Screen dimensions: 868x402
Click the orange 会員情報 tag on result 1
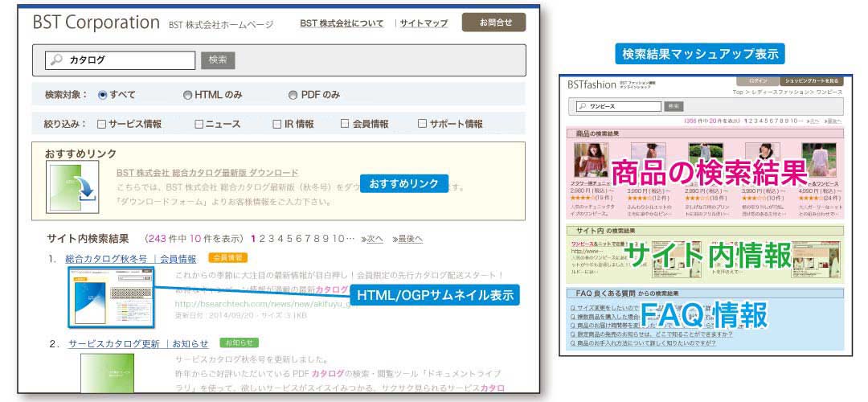228,257
